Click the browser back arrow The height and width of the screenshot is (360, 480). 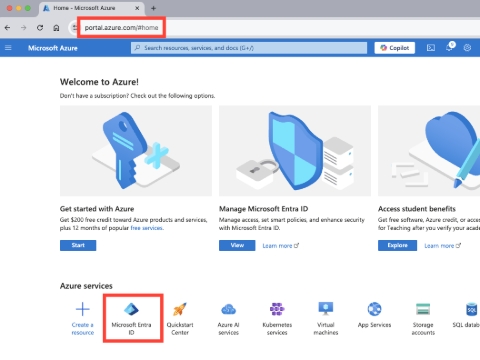coord(7,28)
